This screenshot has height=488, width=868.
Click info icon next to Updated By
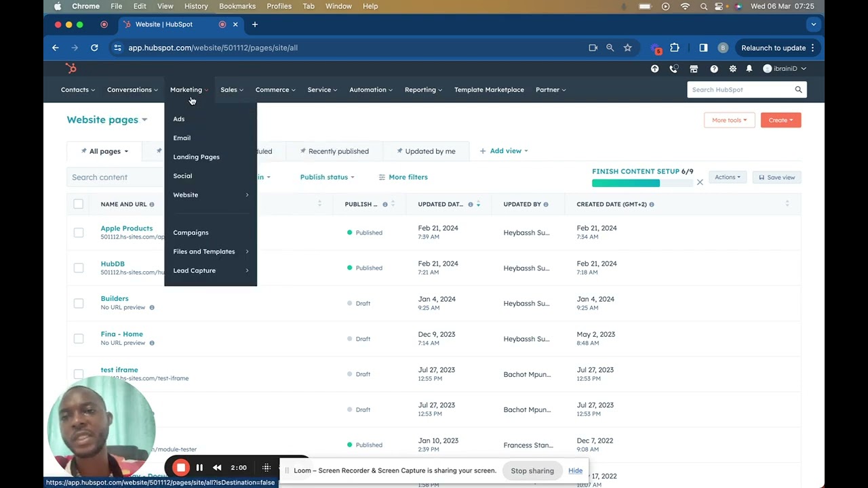pos(546,204)
